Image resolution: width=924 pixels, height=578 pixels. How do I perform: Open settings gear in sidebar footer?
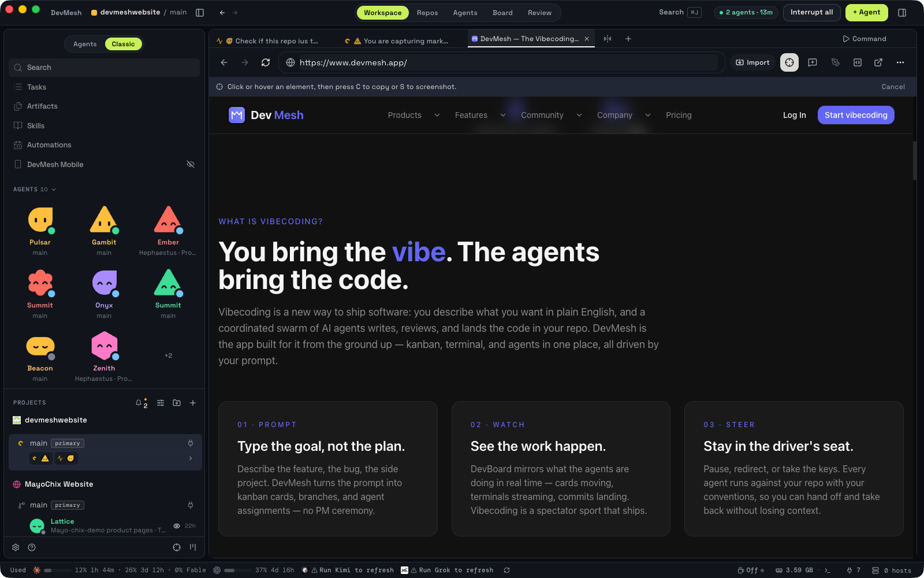[16, 547]
